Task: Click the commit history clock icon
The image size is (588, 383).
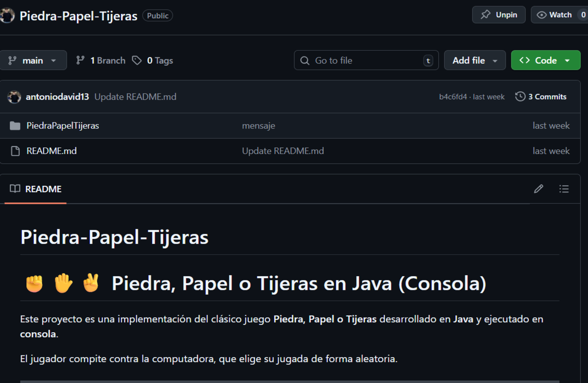Action: [520, 96]
